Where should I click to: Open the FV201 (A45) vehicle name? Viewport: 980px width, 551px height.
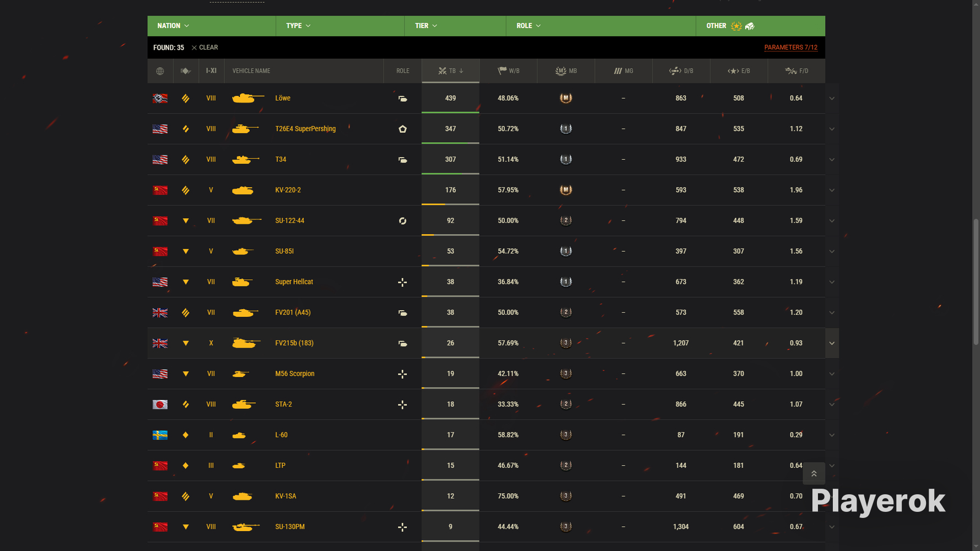[x=293, y=312]
